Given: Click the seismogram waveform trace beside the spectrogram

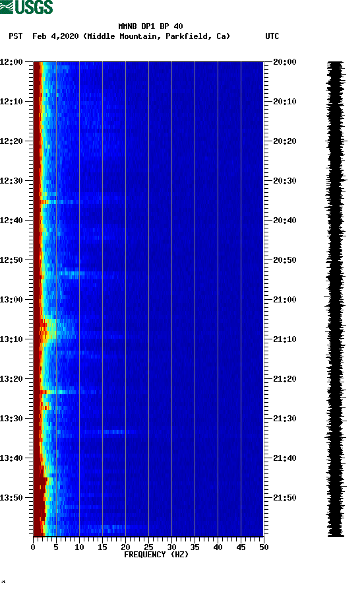Looking at the screenshot, I should (x=336, y=299).
